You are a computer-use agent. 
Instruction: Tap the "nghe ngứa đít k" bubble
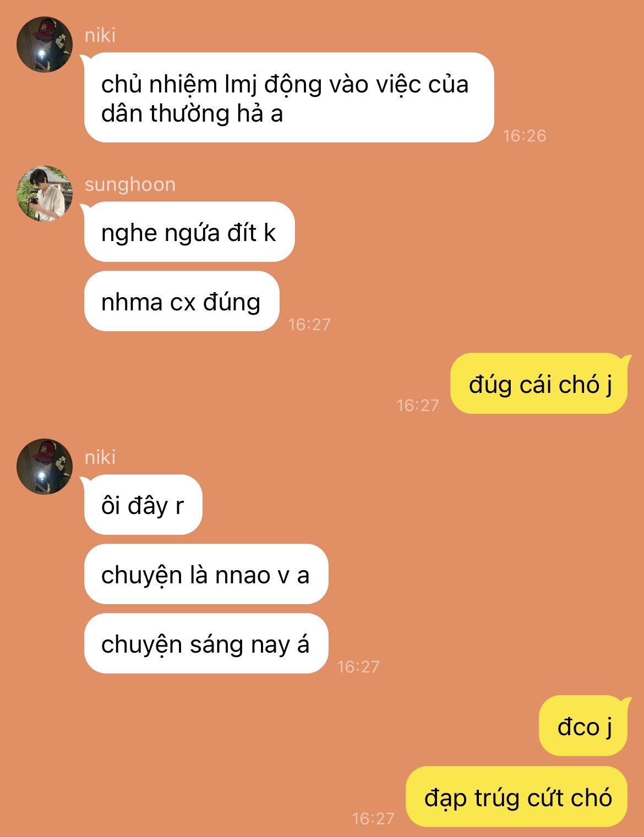click(x=189, y=232)
